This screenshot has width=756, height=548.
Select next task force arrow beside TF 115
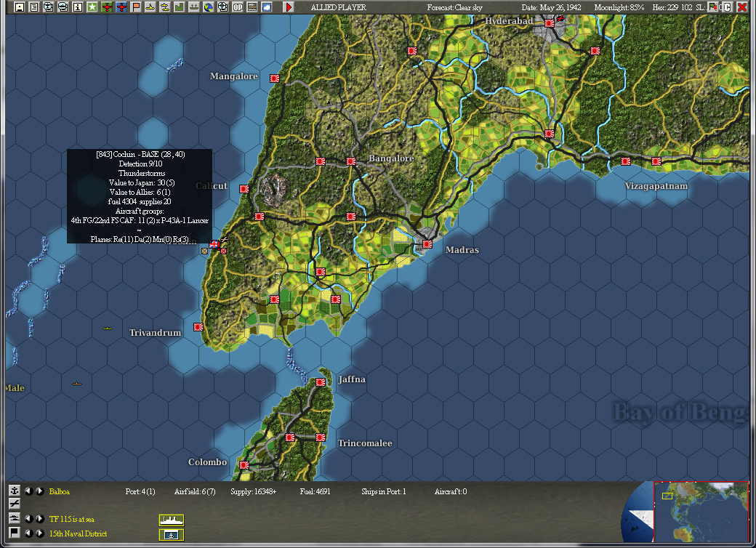point(39,519)
